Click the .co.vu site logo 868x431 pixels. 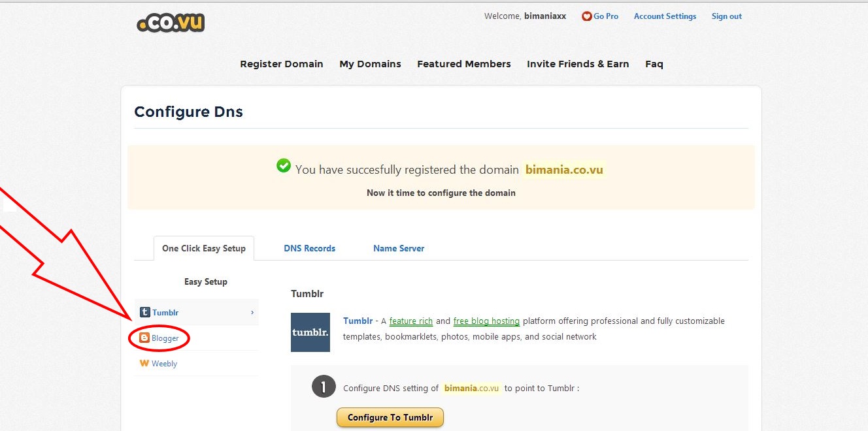(171, 23)
